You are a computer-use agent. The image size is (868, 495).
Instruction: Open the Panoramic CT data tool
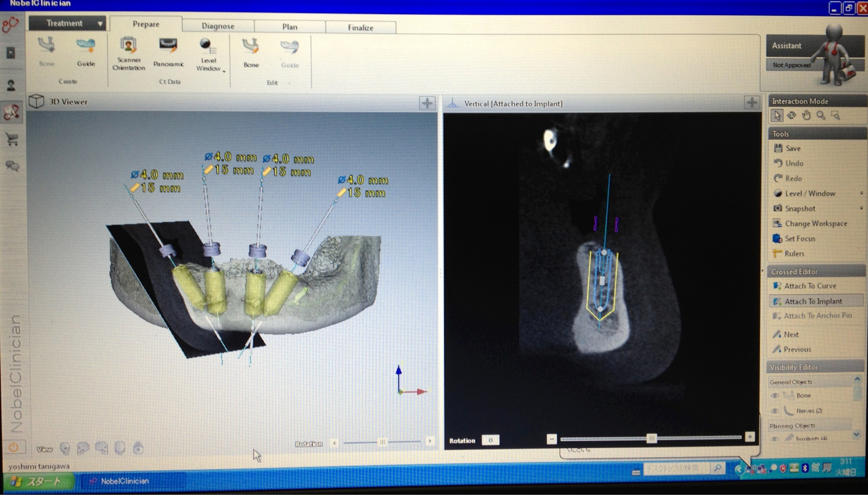[x=168, y=52]
